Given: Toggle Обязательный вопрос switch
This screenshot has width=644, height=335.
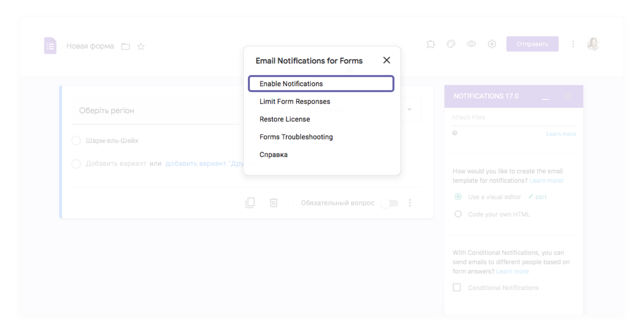Looking at the screenshot, I should coord(389,203).
